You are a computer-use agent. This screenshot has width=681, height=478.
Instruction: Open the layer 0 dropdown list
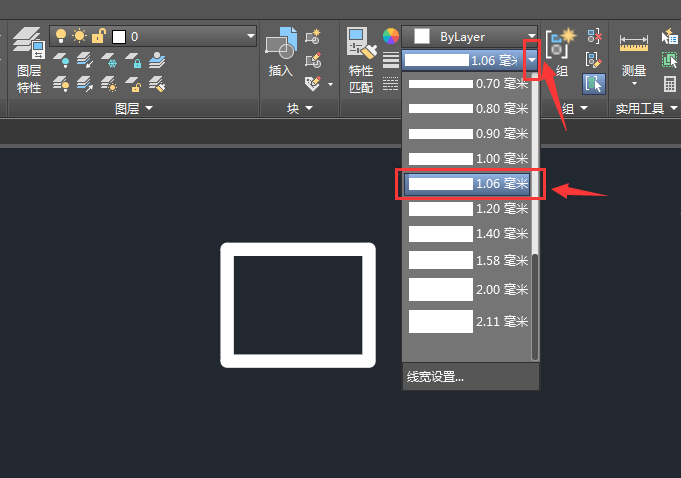(251, 36)
